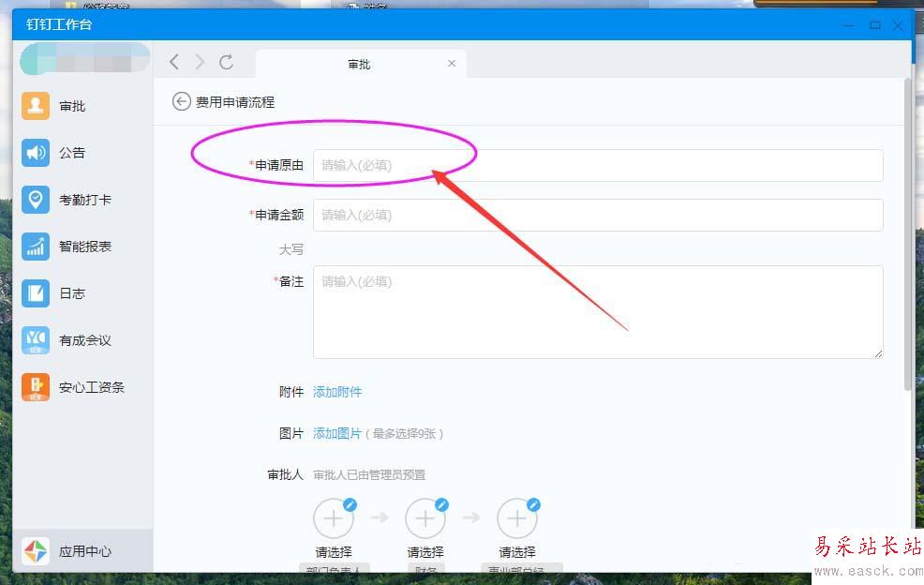Click inside the 备注 text area
Viewport: 924px width, 585px height.
[x=598, y=311]
